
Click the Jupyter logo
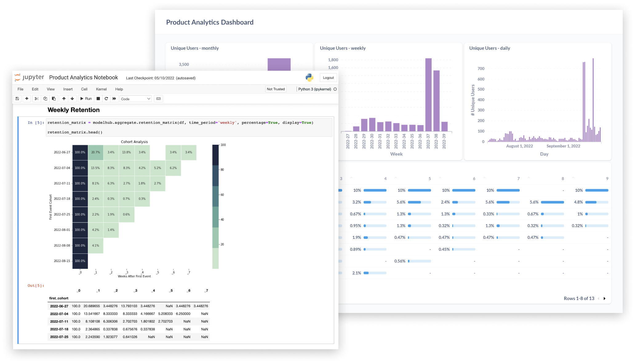[30, 77]
